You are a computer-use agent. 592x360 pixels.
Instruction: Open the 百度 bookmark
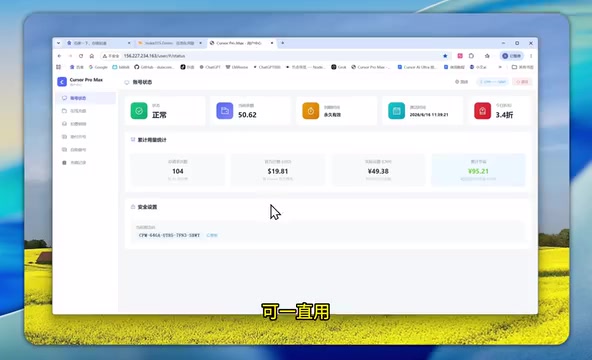pos(77,67)
